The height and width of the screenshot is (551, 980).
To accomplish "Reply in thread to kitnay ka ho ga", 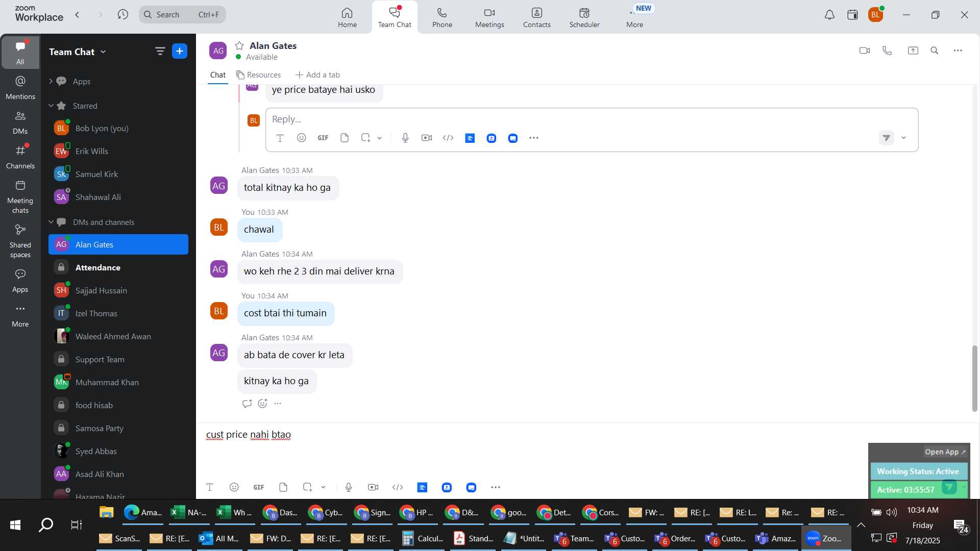I will click(247, 404).
